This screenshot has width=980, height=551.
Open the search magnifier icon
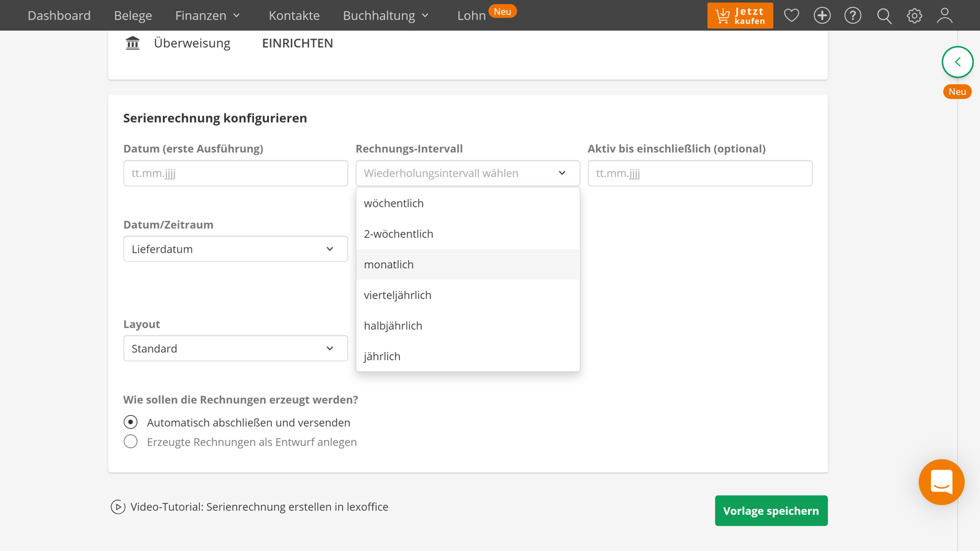[884, 15]
